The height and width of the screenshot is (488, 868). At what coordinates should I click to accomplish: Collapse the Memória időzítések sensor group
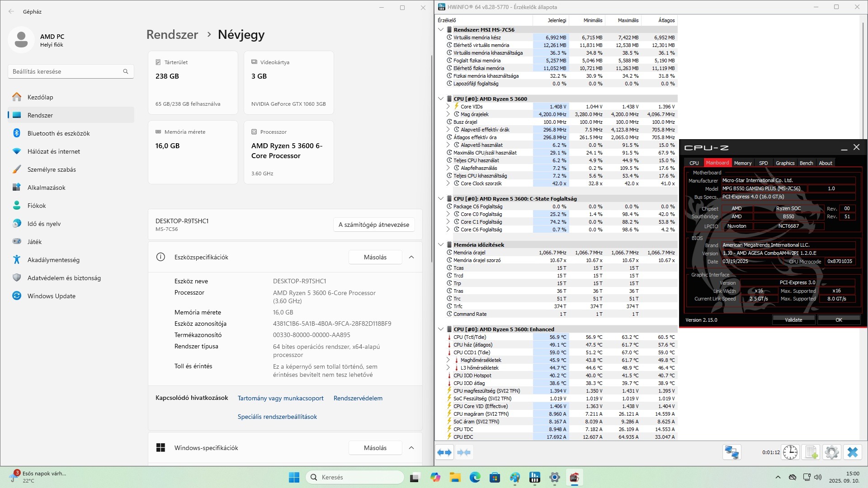pyautogui.click(x=441, y=245)
